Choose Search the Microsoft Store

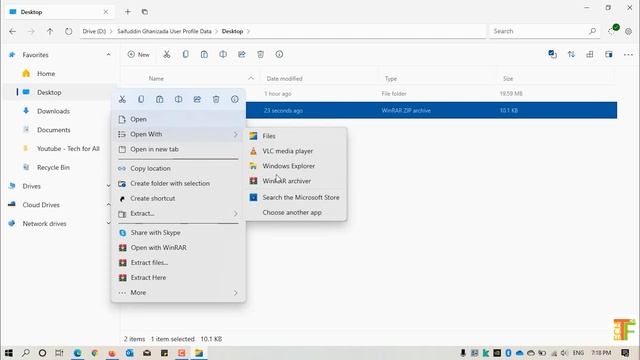(296, 198)
